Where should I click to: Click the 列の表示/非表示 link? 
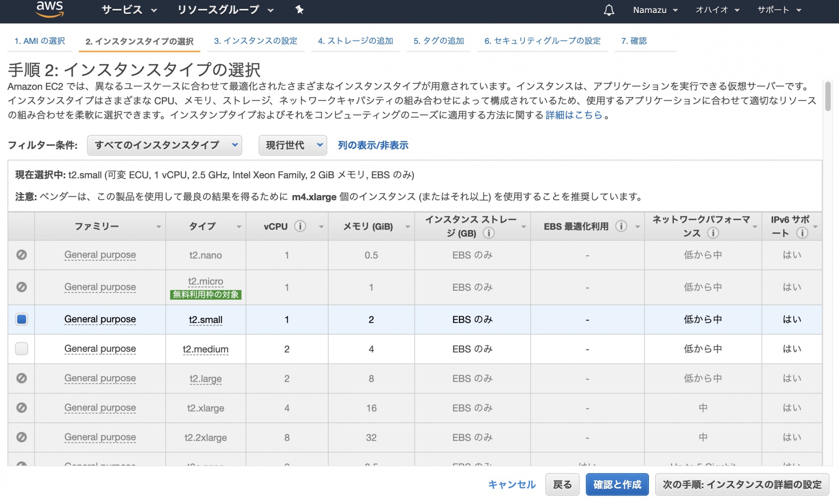click(373, 145)
